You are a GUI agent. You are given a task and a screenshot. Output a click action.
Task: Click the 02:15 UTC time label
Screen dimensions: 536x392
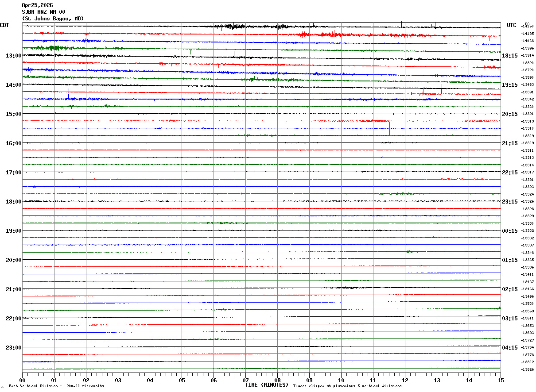click(510, 289)
